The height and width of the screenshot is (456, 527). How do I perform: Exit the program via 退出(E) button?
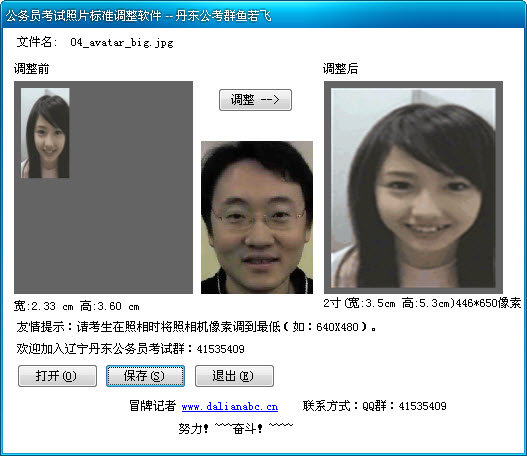[x=234, y=376]
